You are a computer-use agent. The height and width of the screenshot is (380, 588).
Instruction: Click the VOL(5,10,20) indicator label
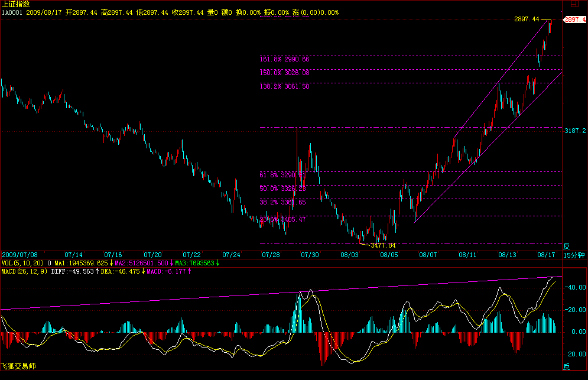click(22, 263)
